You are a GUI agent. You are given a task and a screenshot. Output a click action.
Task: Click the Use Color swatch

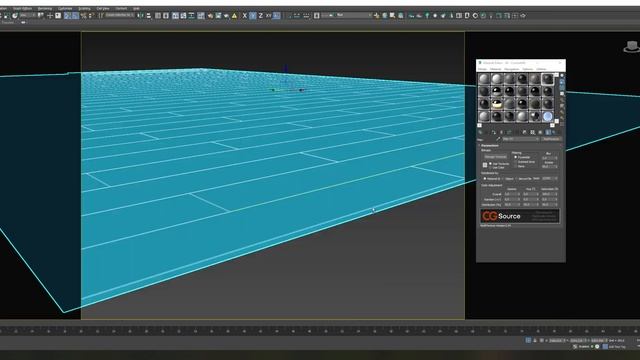tap(485, 165)
